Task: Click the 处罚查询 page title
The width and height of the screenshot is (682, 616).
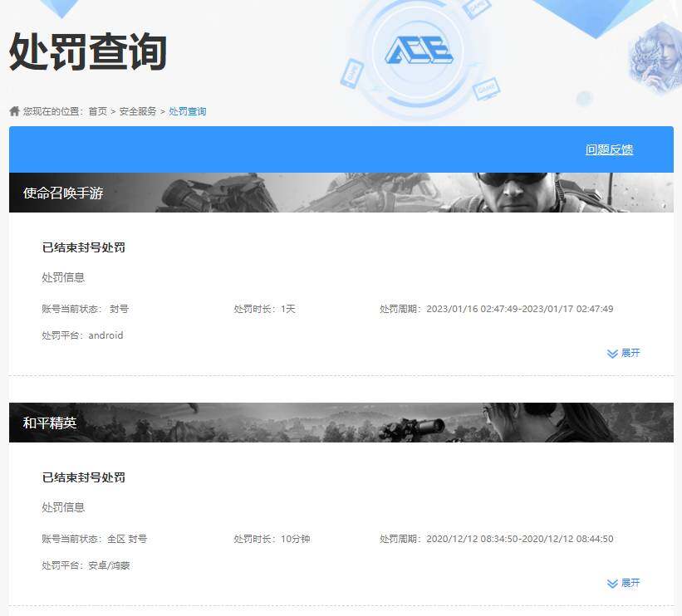Action: [x=88, y=51]
